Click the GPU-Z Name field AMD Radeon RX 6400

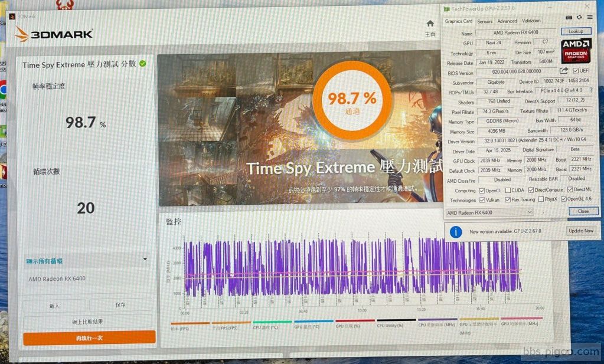click(x=516, y=32)
